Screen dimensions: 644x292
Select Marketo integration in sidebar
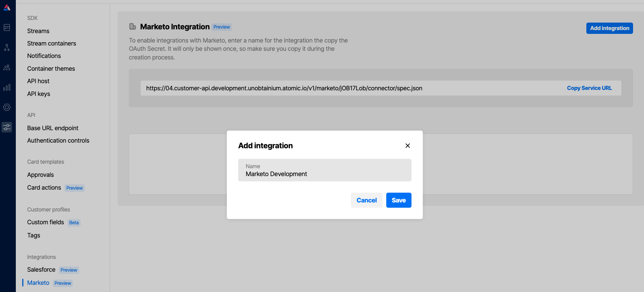[x=38, y=283]
